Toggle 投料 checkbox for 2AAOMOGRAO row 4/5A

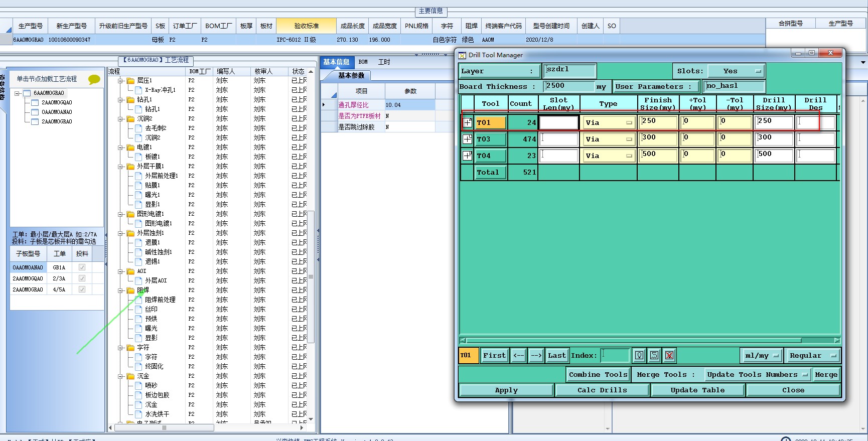pos(82,289)
